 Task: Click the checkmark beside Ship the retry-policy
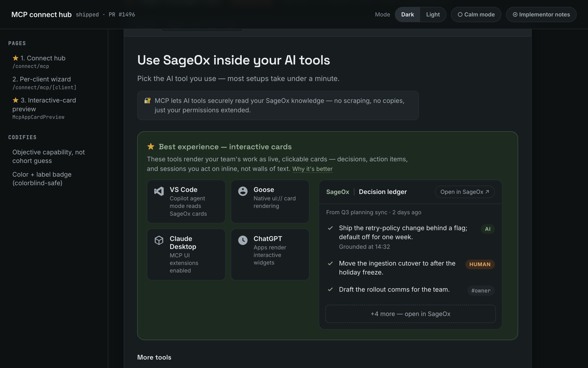pyautogui.click(x=330, y=228)
